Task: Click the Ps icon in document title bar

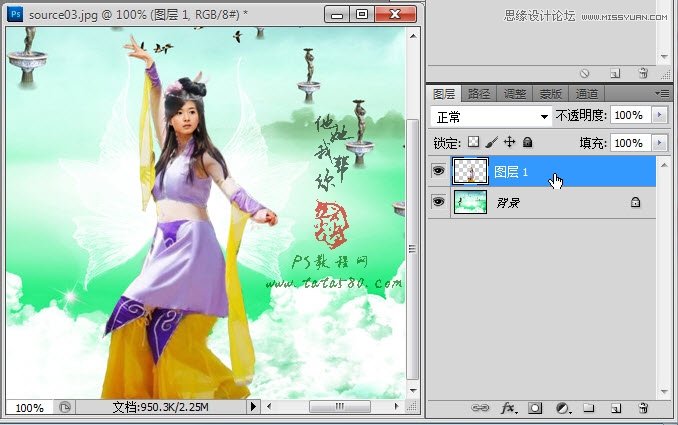Action: [16, 14]
